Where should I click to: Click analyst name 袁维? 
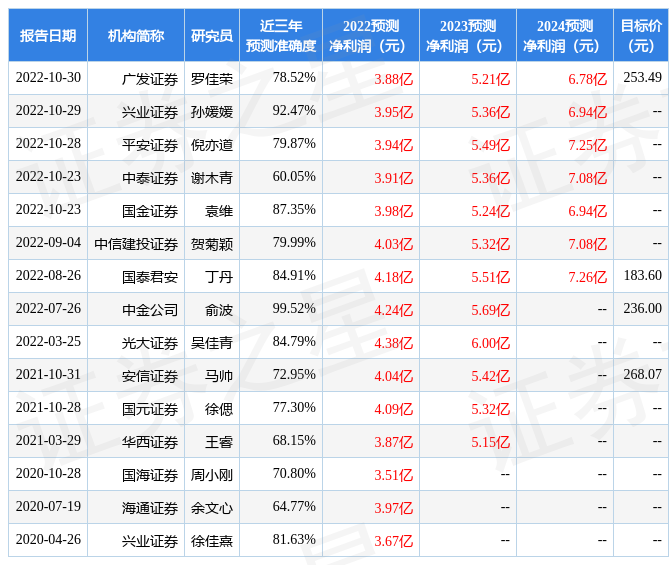(x=219, y=211)
